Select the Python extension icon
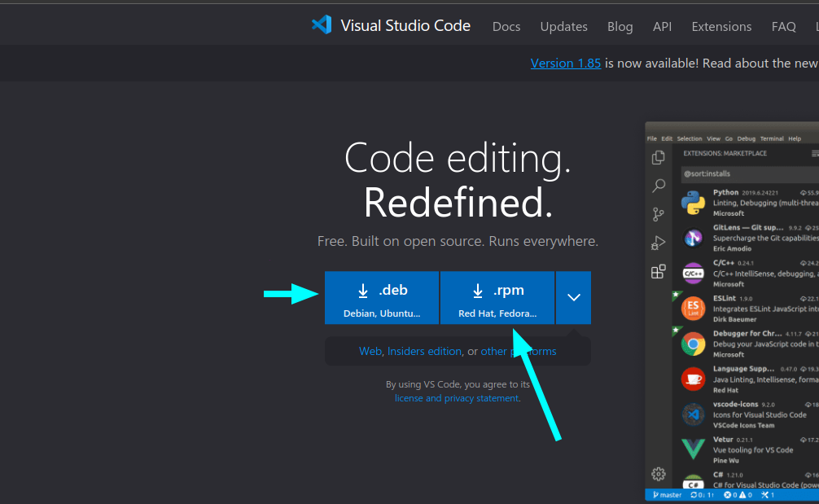 click(693, 203)
